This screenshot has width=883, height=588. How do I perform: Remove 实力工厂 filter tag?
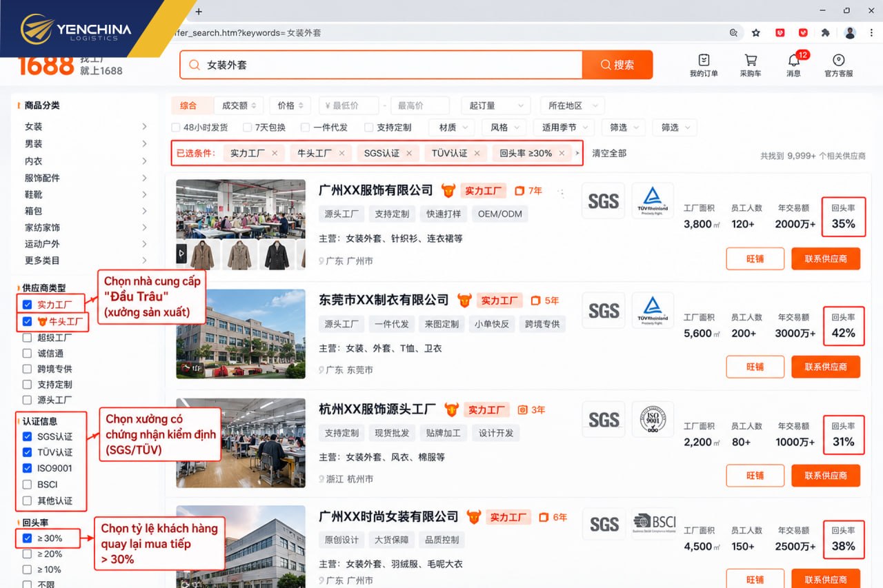[275, 153]
